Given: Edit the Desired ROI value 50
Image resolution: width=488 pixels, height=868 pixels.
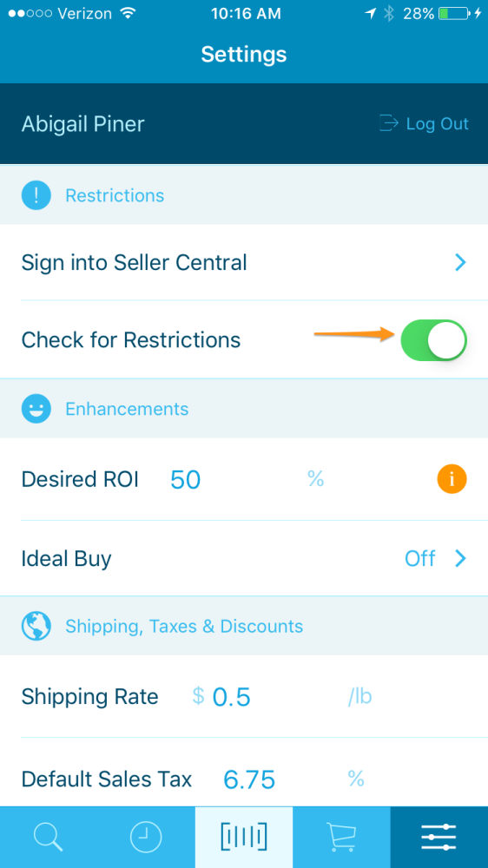Looking at the screenshot, I should tap(185, 479).
